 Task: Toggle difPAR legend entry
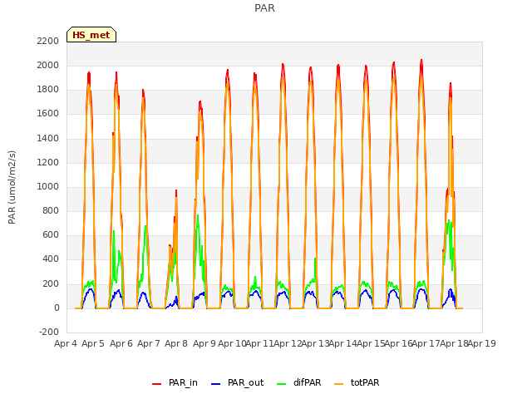pos(298,382)
